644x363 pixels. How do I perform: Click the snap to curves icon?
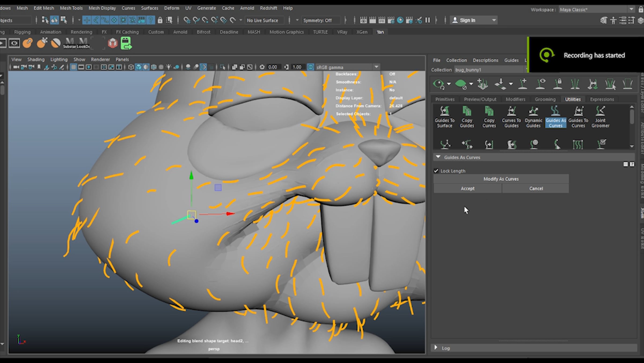(196, 20)
